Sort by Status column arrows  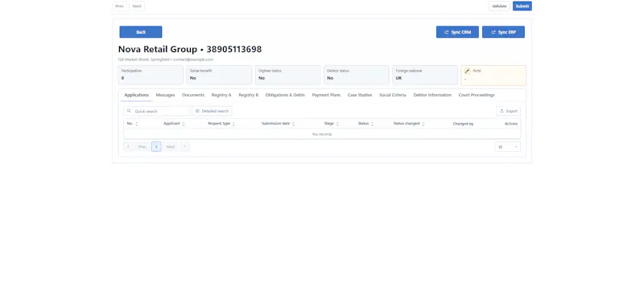(x=372, y=124)
